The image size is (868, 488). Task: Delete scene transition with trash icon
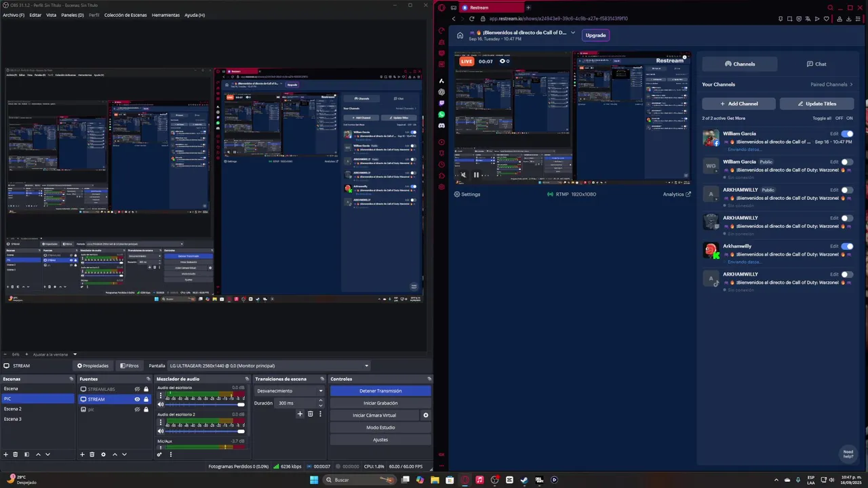311,414
